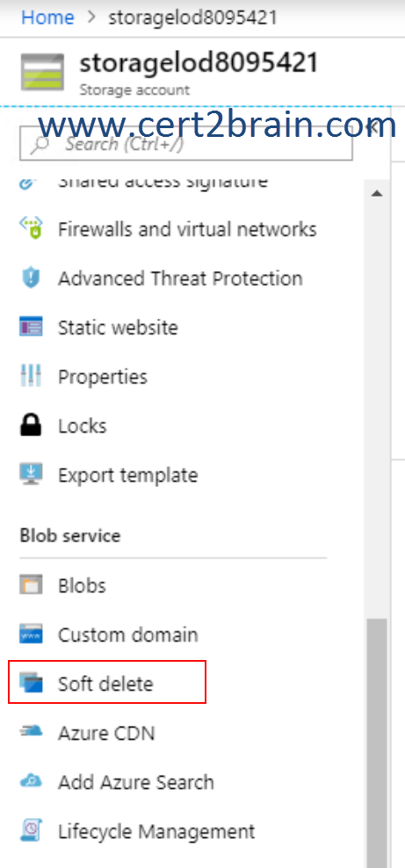The height and width of the screenshot is (868, 405).
Task: Collapse the sidebar using double chevron
Action: [x=374, y=128]
